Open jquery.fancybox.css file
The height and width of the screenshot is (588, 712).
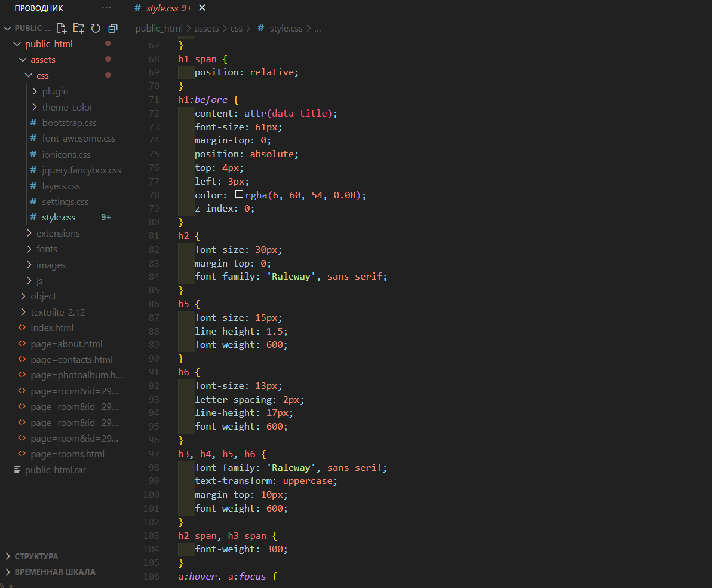[x=81, y=170]
